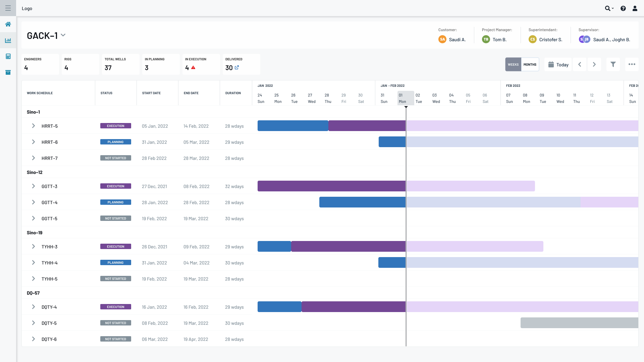Select the Engineers stat card
This screenshot has height=362, width=644.
coord(40,64)
